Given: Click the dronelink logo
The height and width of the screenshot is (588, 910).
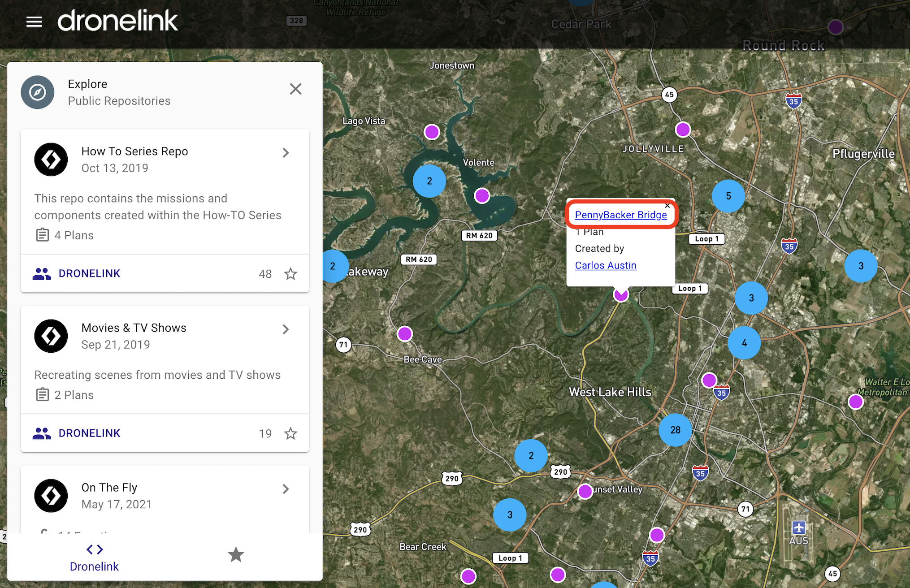Looking at the screenshot, I should [118, 21].
